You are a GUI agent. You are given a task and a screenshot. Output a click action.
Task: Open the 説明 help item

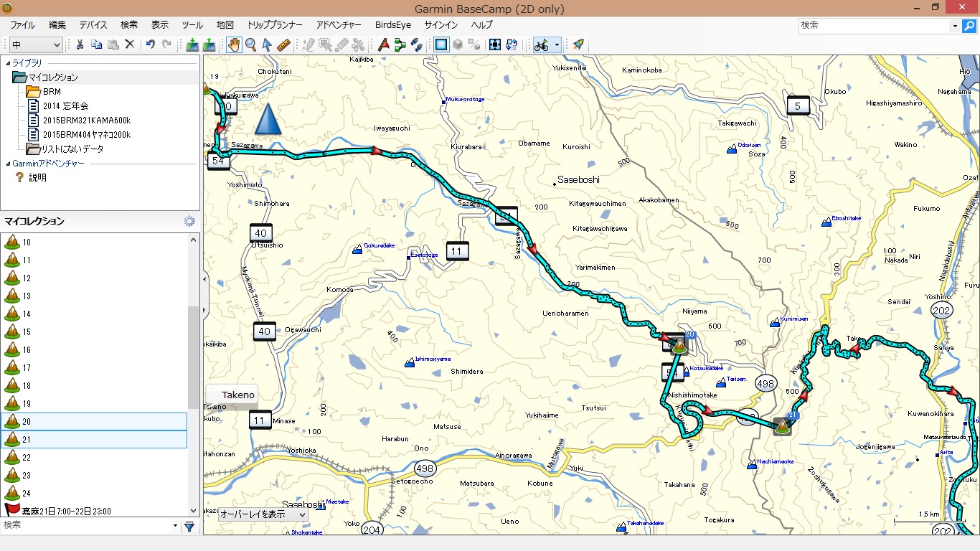(x=37, y=177)
